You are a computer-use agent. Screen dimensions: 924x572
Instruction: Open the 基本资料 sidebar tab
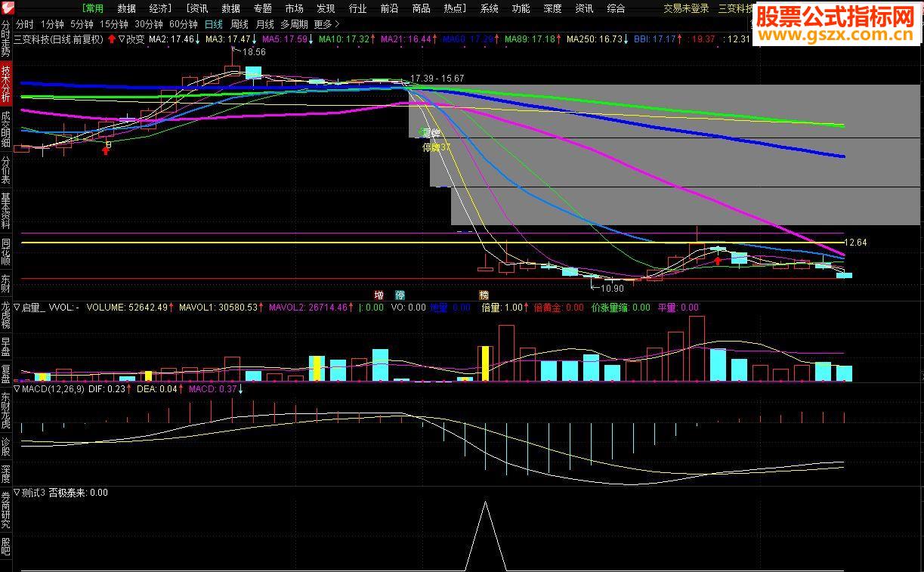click(6, 211)
